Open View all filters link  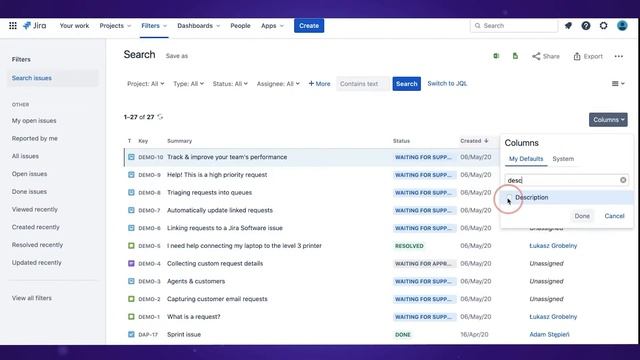coord(32,298)
